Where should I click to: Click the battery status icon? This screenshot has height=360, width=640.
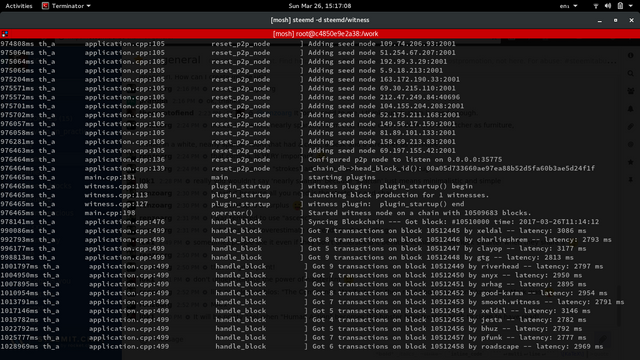[x=620, y=6]
